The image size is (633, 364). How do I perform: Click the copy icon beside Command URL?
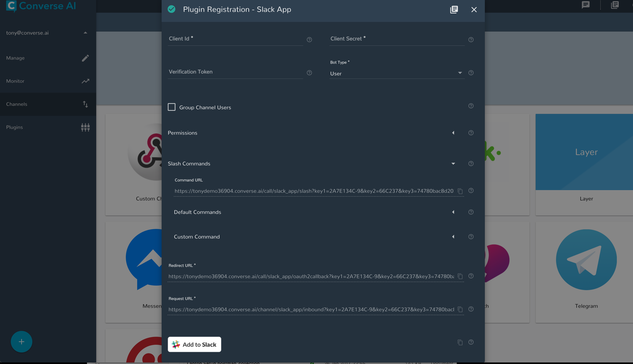click(460, 191)
